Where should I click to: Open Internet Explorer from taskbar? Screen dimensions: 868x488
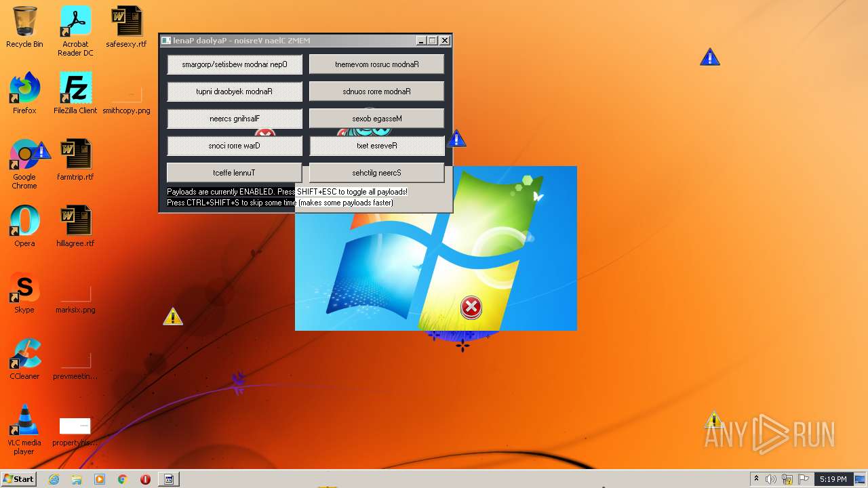54,479
